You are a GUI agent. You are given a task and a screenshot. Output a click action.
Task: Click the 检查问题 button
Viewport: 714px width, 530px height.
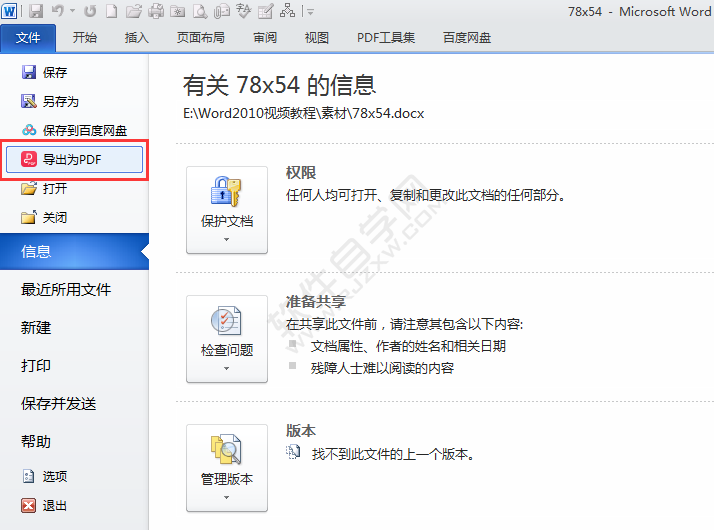tap(227, 339)
